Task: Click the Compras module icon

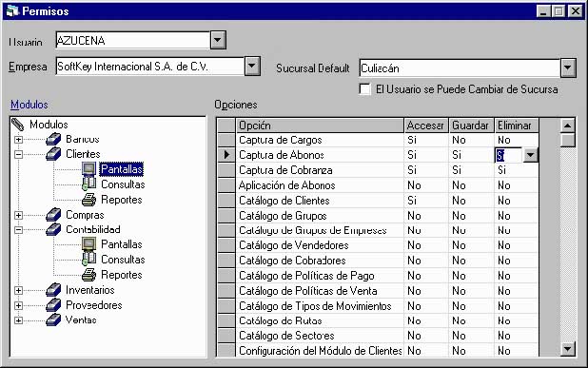Action: point(53,215)
